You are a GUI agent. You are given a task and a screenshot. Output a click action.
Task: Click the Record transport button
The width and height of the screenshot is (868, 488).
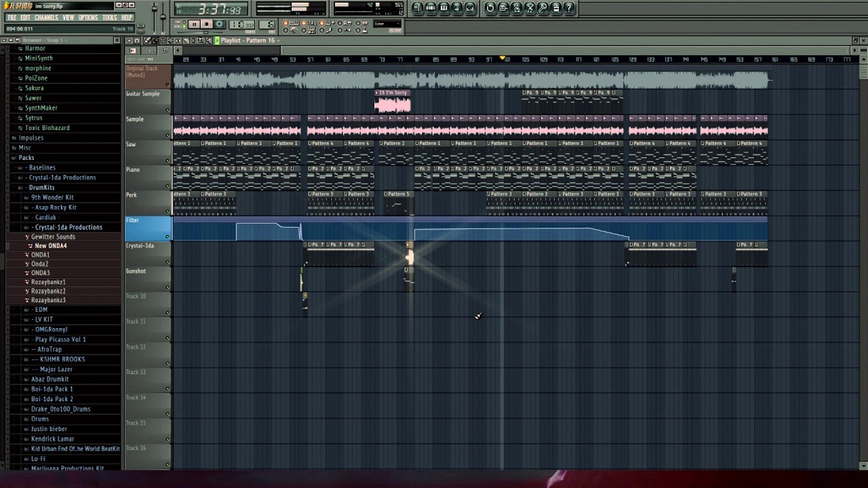[x=219, y=24]
